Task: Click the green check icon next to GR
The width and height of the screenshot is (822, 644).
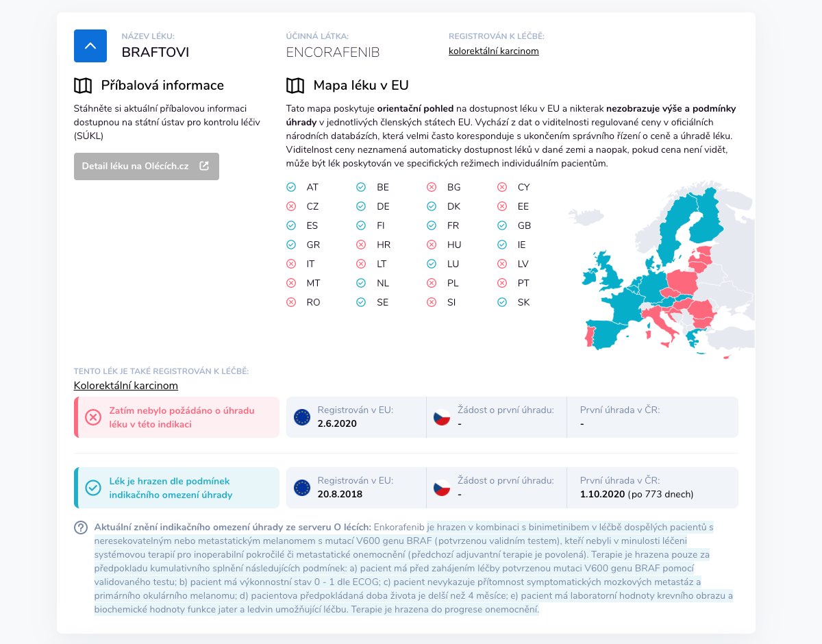Action: [291, 245]
